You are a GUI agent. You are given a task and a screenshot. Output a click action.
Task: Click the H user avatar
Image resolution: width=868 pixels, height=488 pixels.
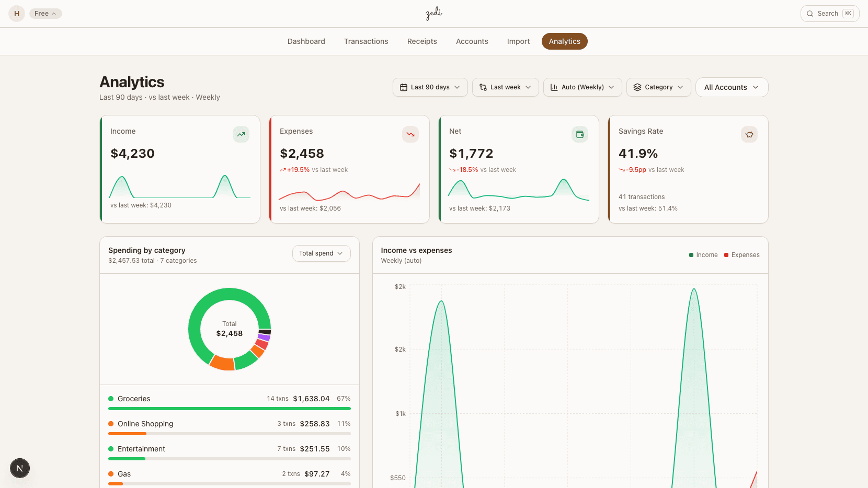(17, 14)
